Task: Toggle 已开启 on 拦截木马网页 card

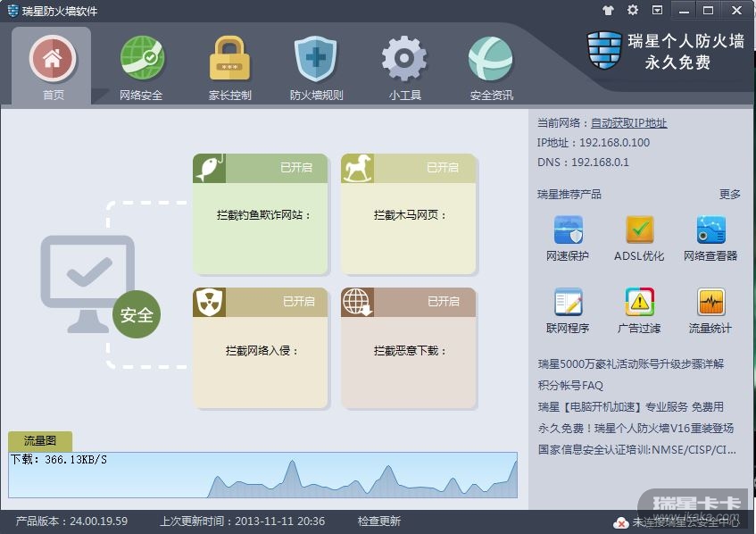Action: [x=443, y=168]
